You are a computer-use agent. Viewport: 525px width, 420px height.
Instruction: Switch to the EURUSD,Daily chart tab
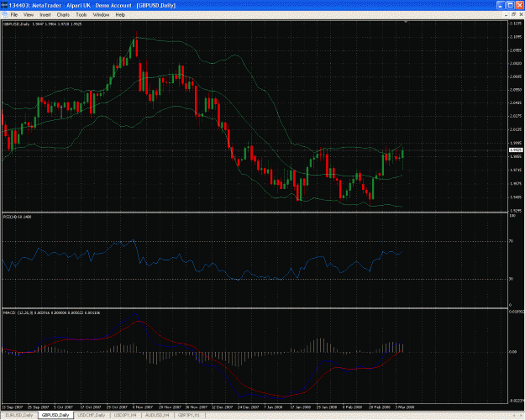[x=19, y=415]
